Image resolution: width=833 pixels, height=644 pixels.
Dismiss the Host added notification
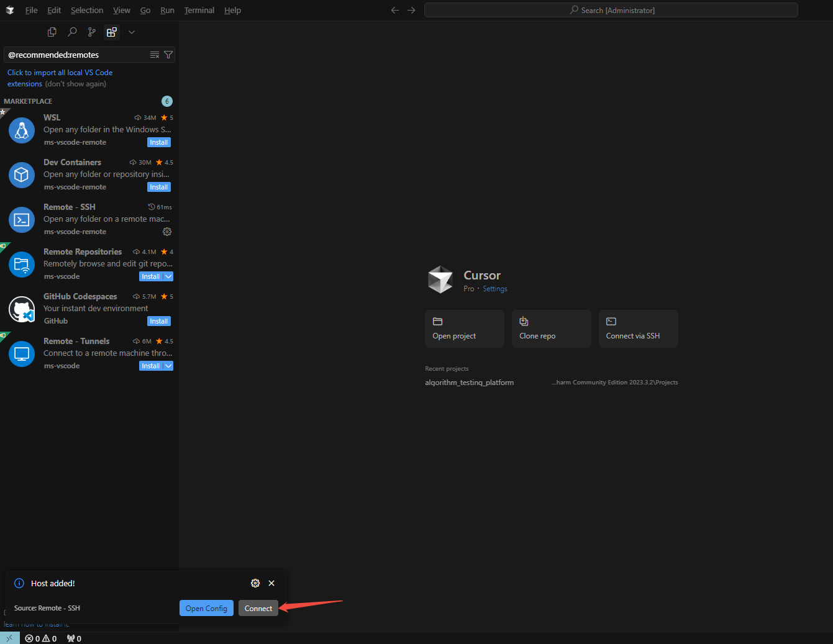pos(271,583)
